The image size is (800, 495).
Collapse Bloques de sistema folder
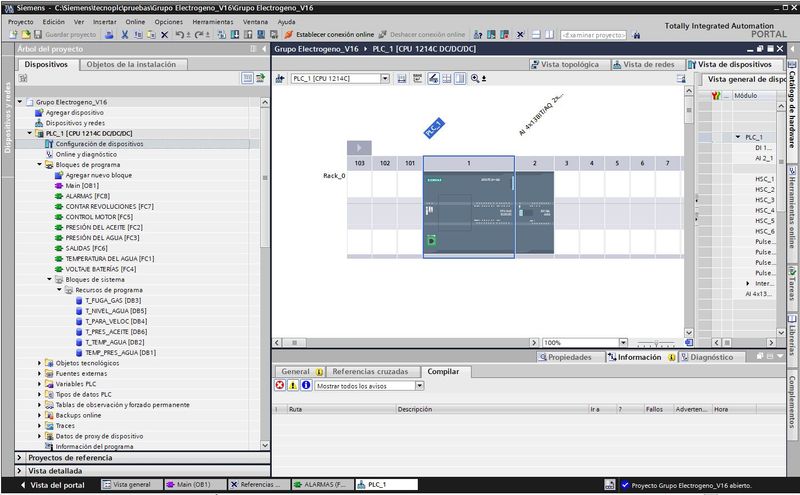click(x=49, y=279)
